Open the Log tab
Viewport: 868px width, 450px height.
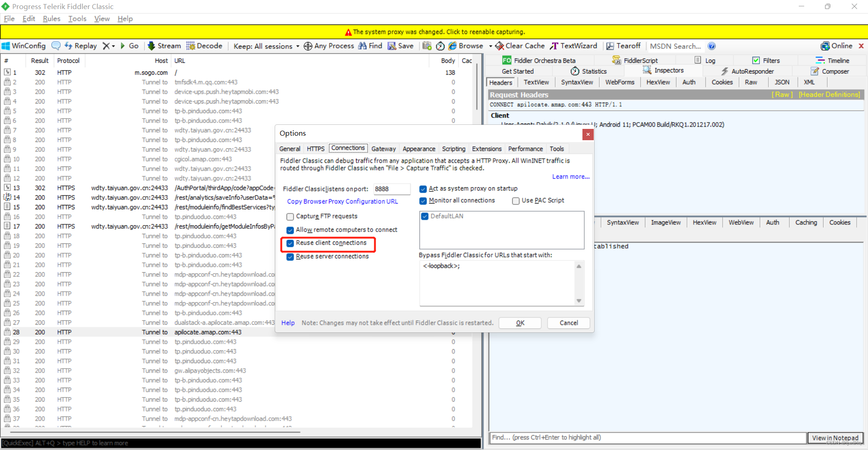point(705,60)
